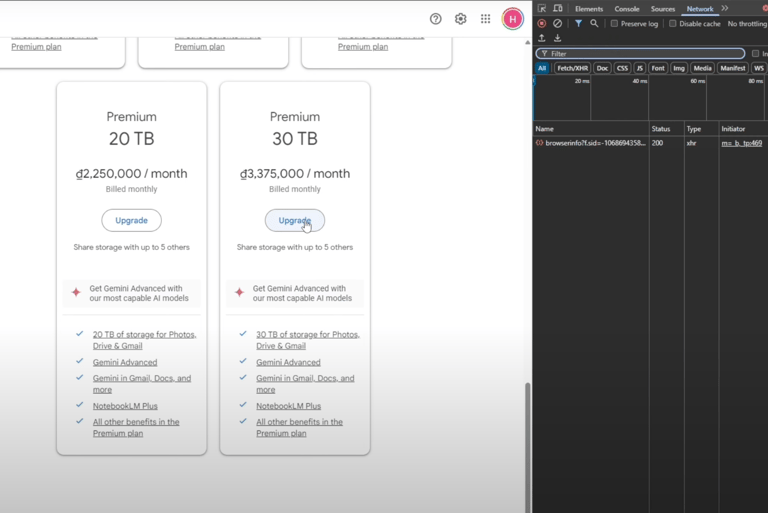Viewport: 768px width, 513px height.
Task: Open the m=_b,_tp:469 initiator link
Action: pyautogui.click(x=742, y=143)
